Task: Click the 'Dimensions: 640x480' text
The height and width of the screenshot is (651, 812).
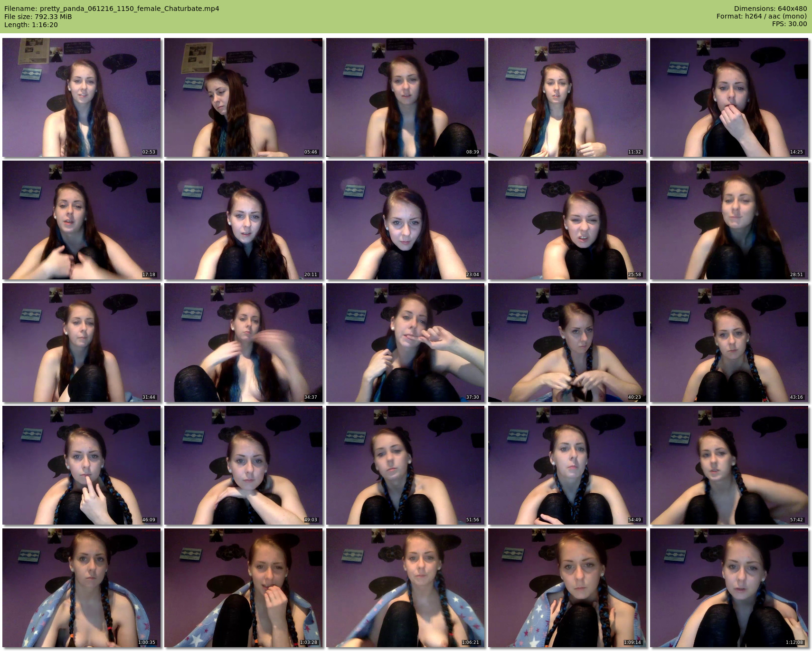Action: [770, 9]
